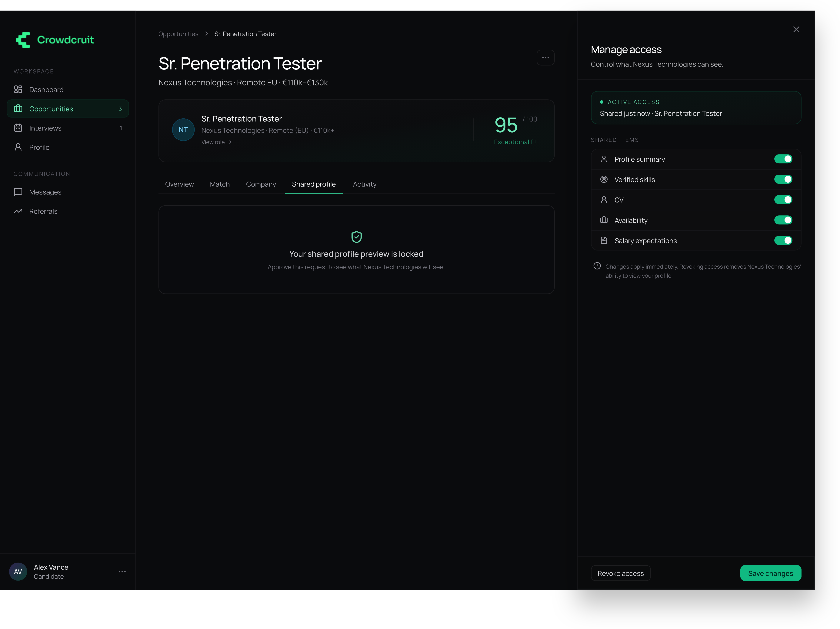Click the Opportunities count badge 3
This screenshot has height=629, width=840.
click(120, 109)
